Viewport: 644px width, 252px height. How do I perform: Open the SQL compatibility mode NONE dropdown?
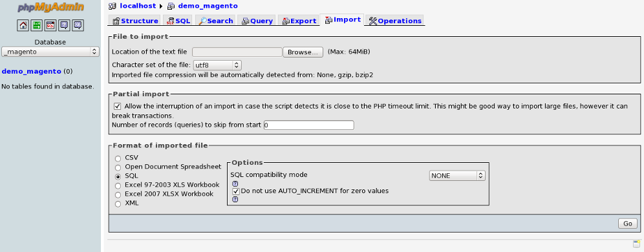pyautogui.click(x=457, y=176)
